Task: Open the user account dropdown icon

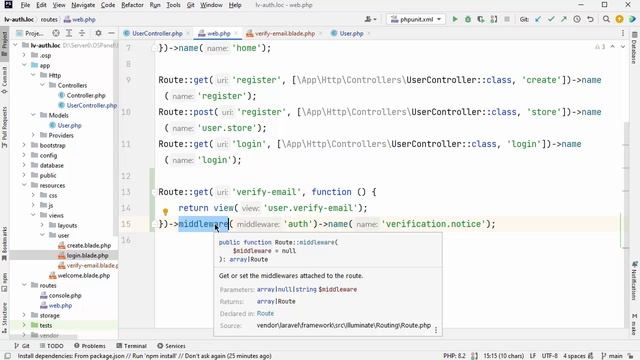Action: pyautogui.click(x=371, y=19)
